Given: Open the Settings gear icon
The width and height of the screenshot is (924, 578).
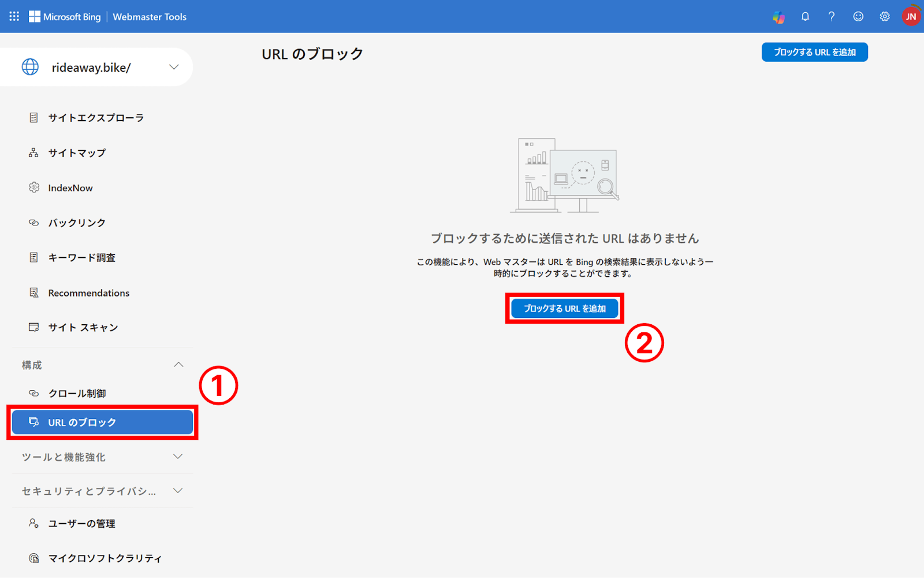Looking at the screenshot, I should [884, 17].
